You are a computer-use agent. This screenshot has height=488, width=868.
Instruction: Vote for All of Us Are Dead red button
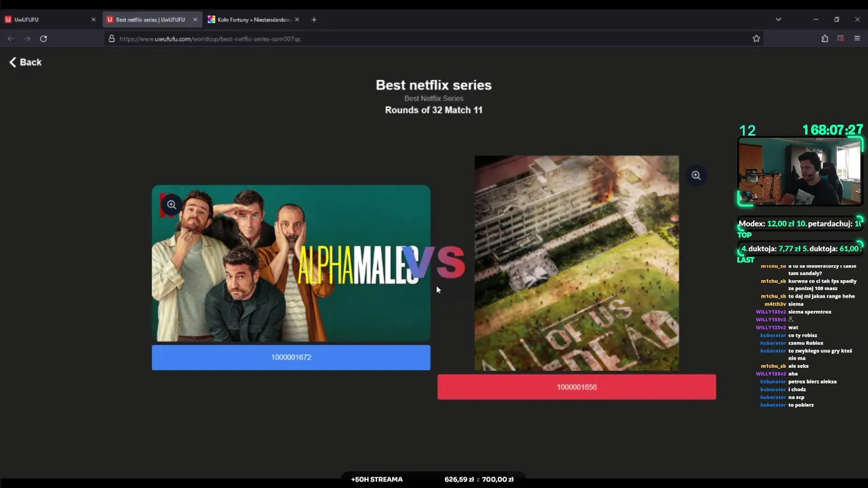576,387
